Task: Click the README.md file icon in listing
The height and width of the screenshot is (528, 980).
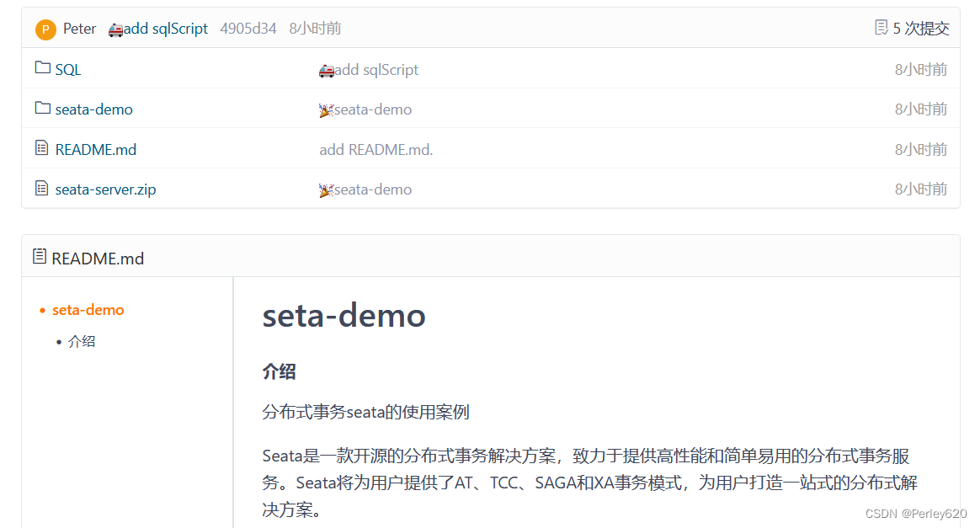Action: (40, 149)
